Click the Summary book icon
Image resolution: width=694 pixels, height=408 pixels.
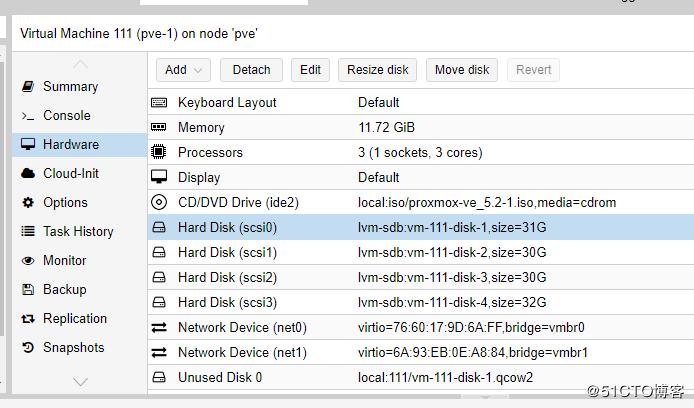28,87
